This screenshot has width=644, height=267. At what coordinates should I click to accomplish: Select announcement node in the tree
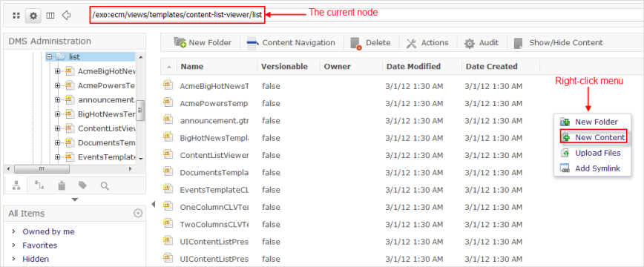click(106, 100)
